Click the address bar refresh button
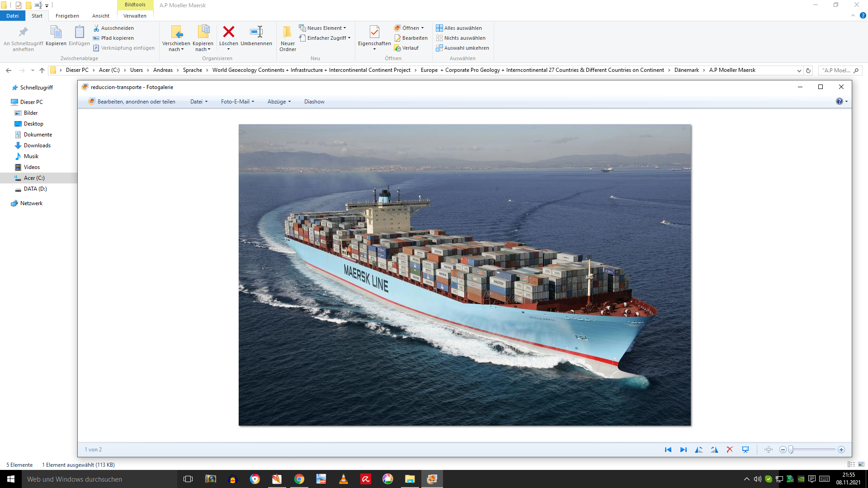868x488 pixels. coord(808,70)
